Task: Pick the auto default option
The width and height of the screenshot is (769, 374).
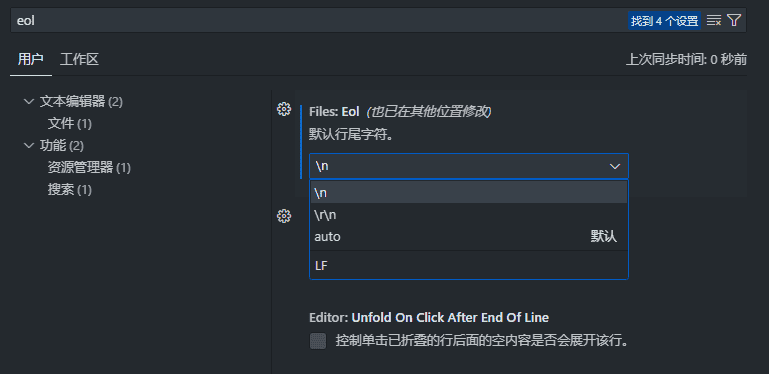Action: (x=469, y=237)
